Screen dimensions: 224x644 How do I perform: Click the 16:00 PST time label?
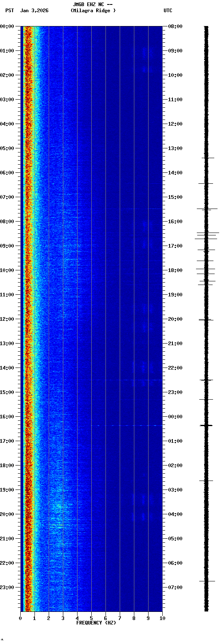tap(7, 417)
